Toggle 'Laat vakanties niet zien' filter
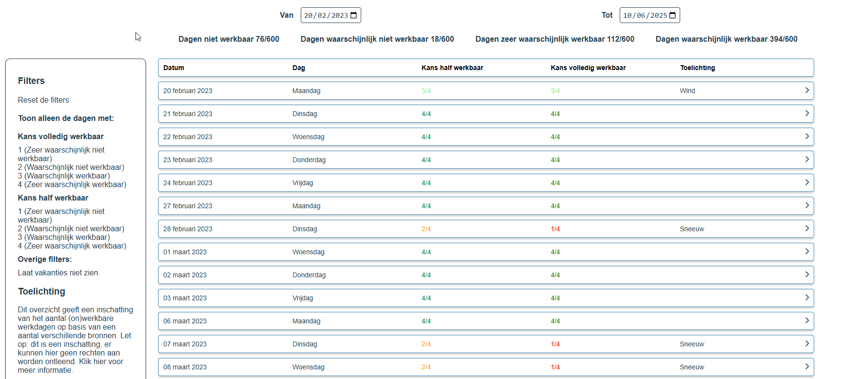The width and height of the screenshot is (868, 379). click(58, 273)
